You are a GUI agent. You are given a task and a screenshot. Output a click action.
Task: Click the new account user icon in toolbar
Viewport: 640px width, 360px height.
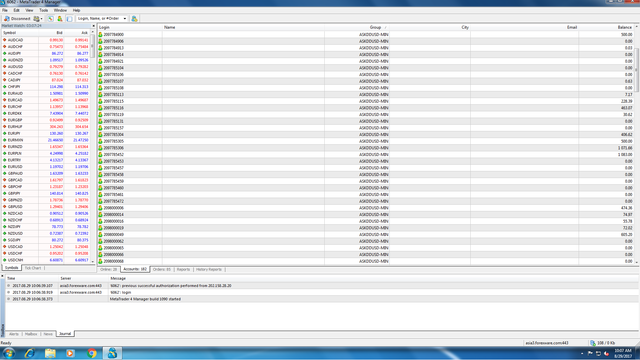click(x=60, y=18)
